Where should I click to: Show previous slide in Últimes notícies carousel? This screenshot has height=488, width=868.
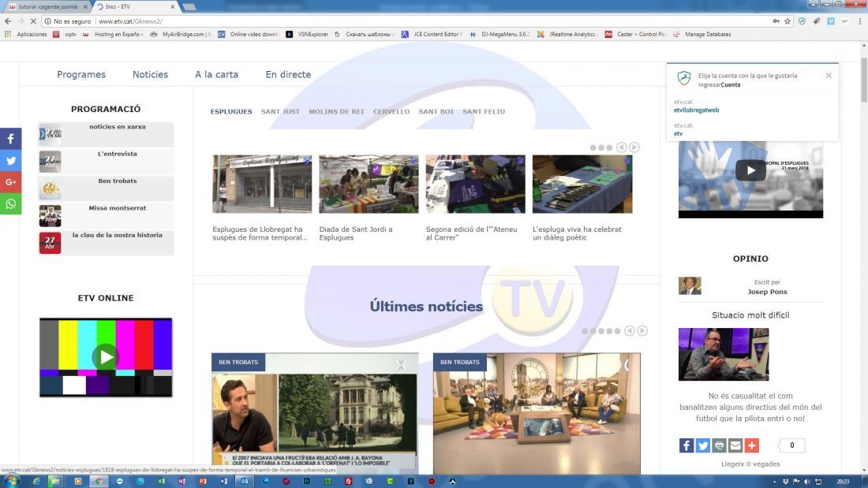[x=630, y=331]
